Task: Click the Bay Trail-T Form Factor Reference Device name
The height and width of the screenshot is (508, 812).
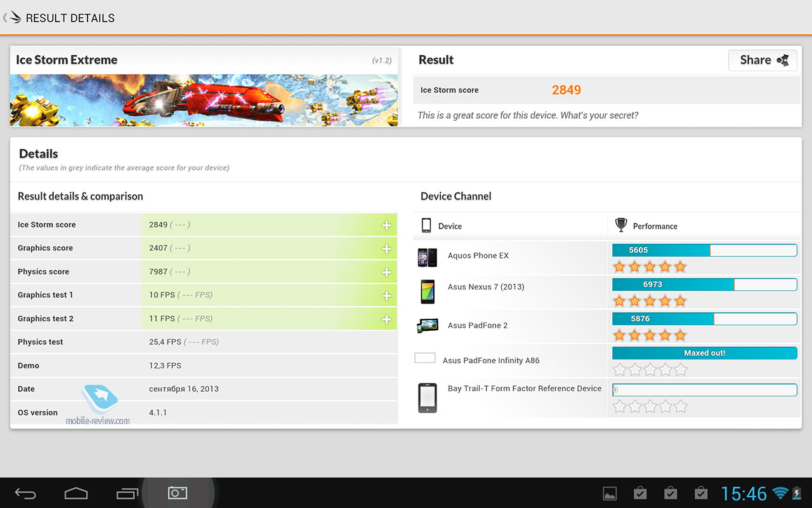Action: 525,389
